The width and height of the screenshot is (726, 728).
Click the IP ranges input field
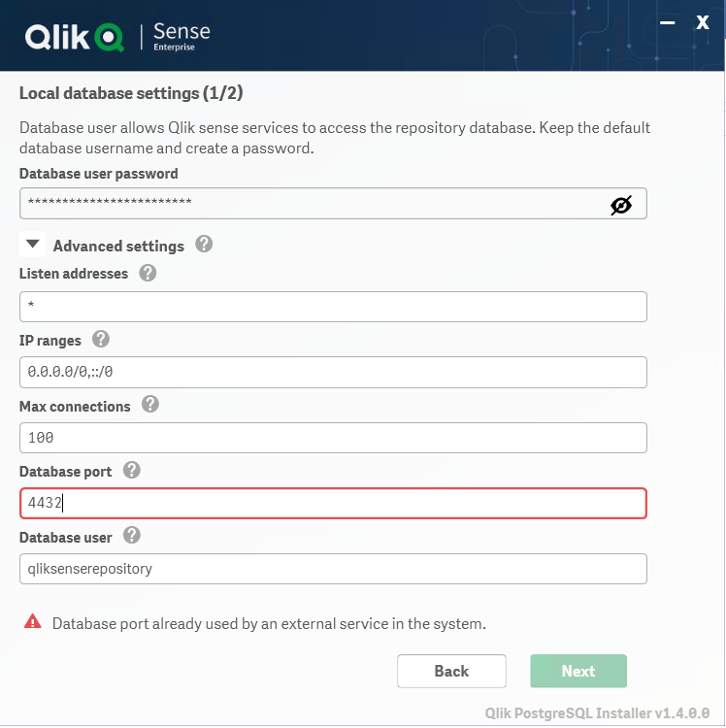click(333, 372)
